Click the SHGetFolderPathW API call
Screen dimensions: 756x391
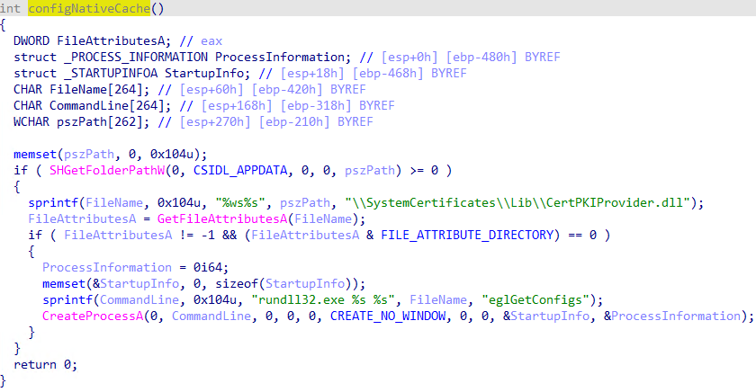107,171
